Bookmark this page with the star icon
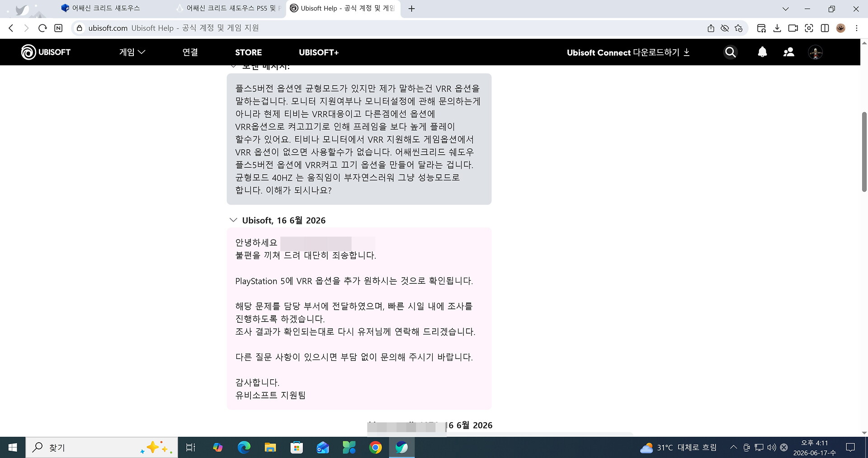The image size is (868, 458). (739, 28)
